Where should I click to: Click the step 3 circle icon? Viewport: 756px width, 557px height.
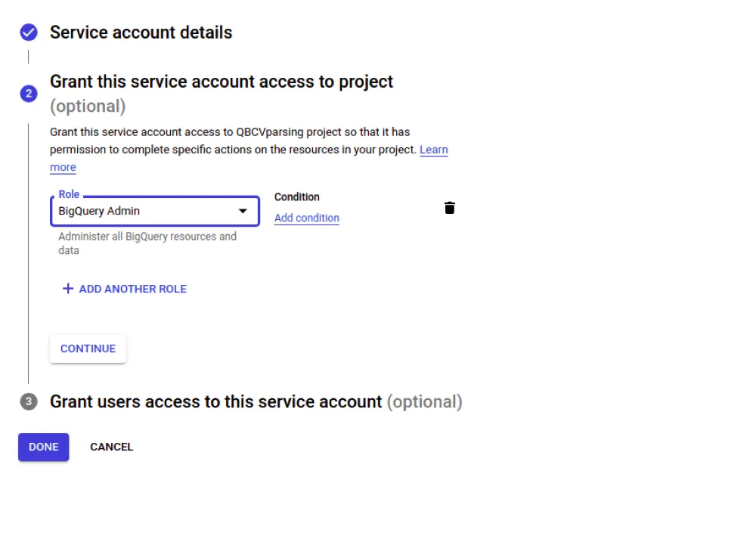29,401
